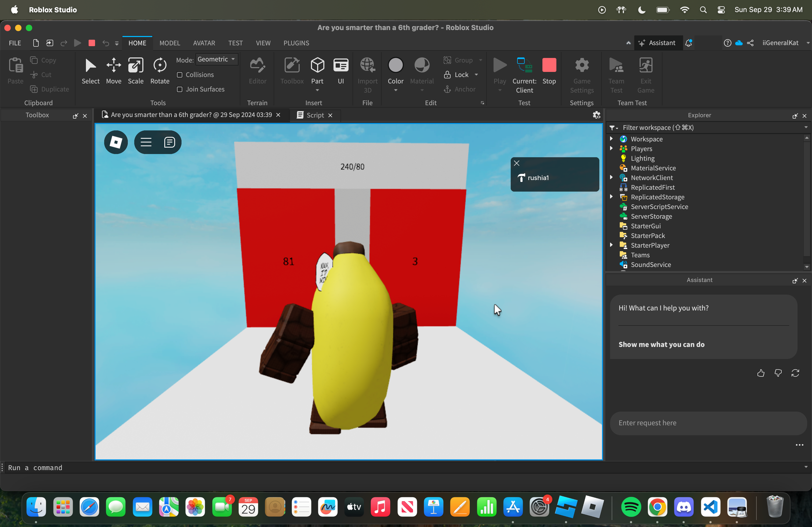The width and height of the screenshot is (812, 527).
Task: Open the Geometric mode dropdown
Action: [216, 59]
